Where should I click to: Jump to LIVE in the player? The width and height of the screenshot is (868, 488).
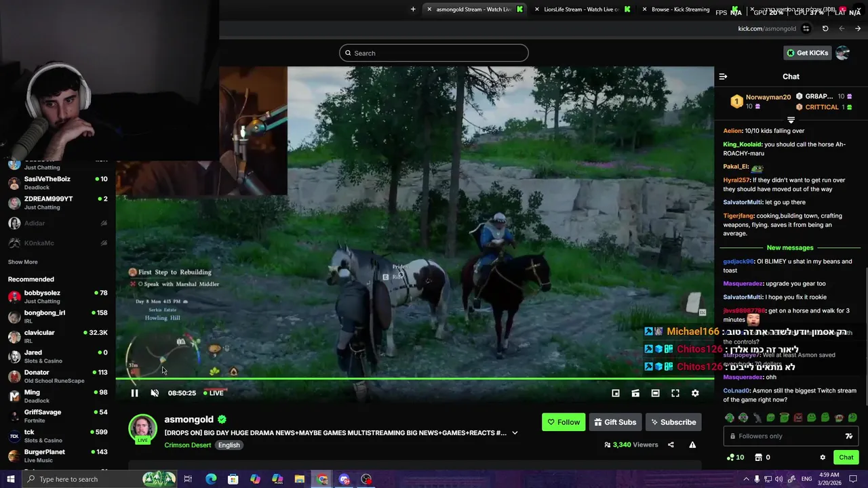tap(213, 393)
